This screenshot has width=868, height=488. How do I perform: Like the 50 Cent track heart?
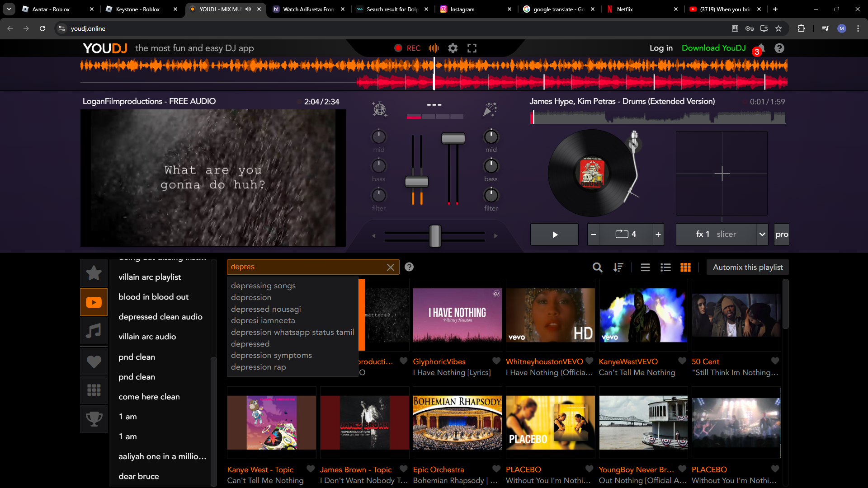[775, 361]
